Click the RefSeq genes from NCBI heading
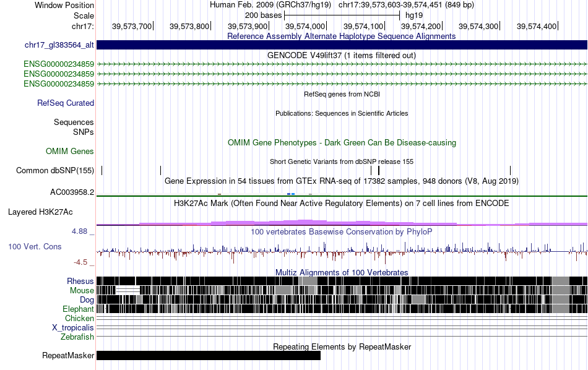The width and height of the screenshot is (588, 370). [x=342, y=94]
